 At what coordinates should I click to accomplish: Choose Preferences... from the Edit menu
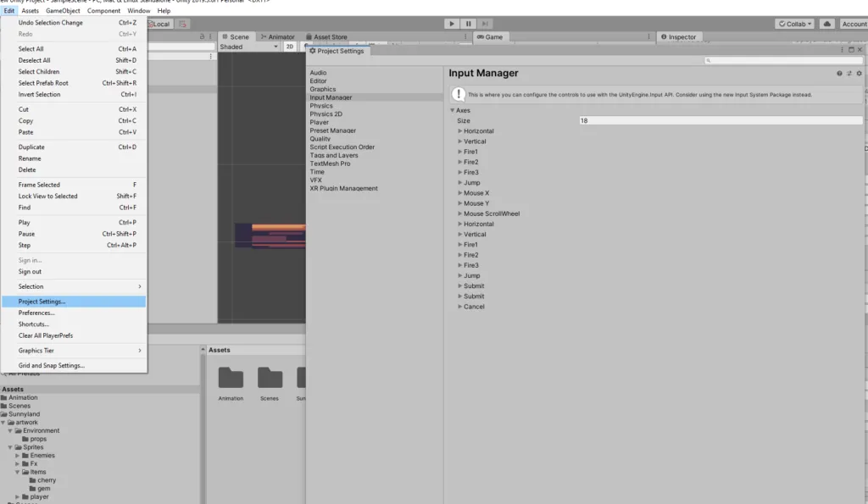[75, 313]
